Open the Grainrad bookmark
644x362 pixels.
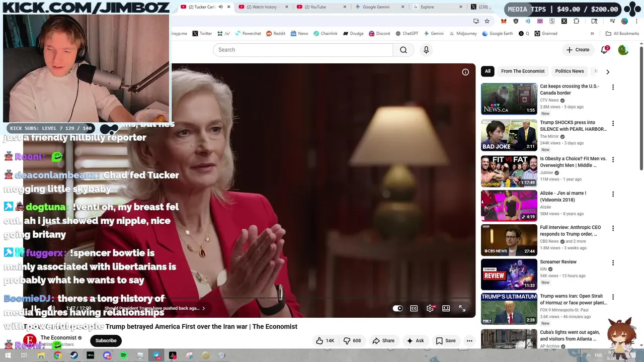545,34
